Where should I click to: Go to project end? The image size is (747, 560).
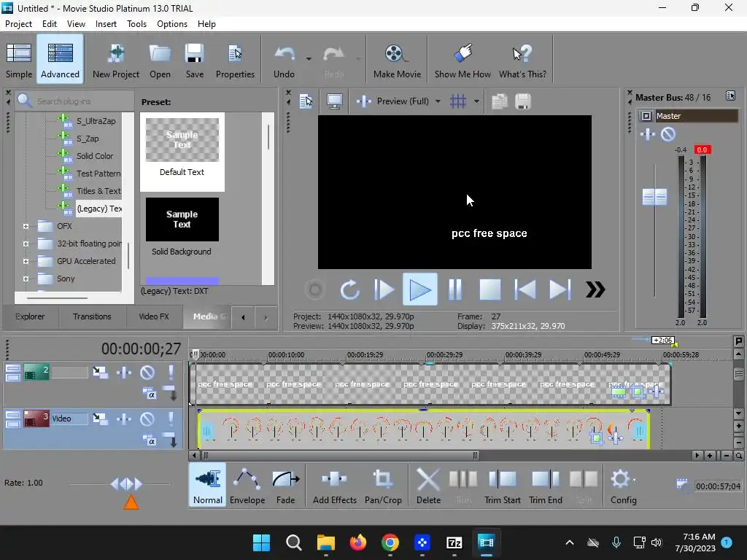click(x=560, y=289)
